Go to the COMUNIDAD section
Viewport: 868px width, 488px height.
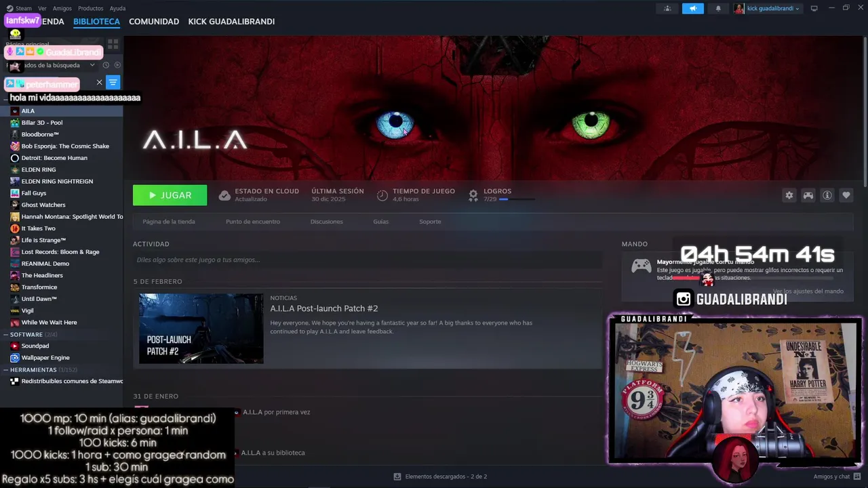tap(154, 22)
